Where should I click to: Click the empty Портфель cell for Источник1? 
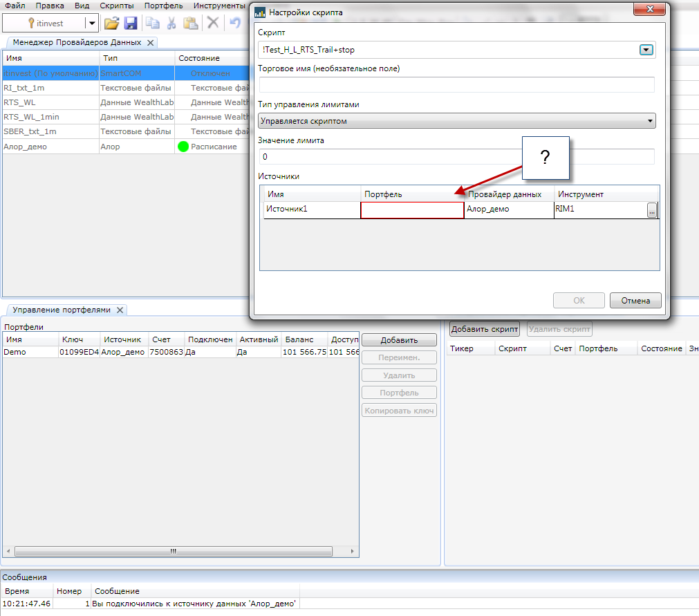pos(412,210)
